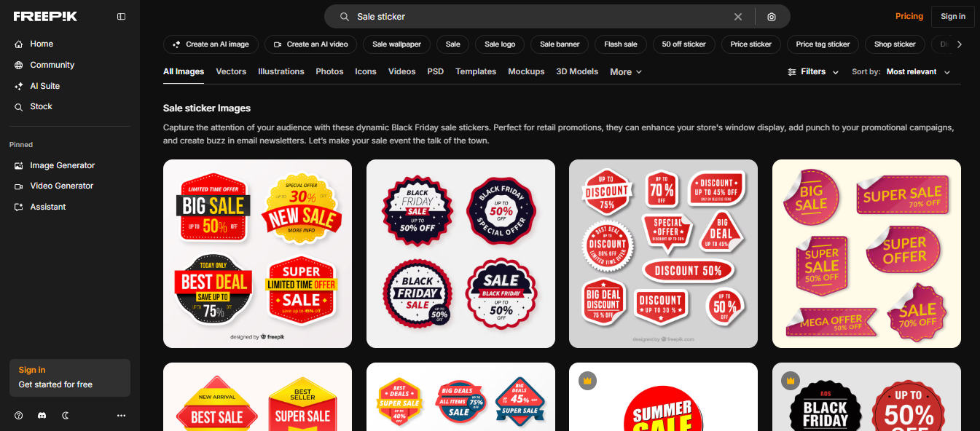Open the Pricing link
The height and width of the screenshot is (431, 980).
(909, 16)
